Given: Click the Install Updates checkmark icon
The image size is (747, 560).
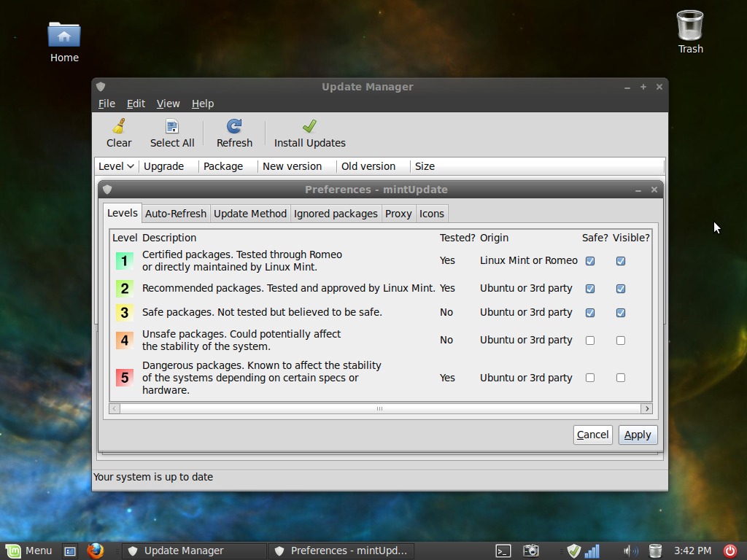Looking at the screenshot, I should coord(309,126).
